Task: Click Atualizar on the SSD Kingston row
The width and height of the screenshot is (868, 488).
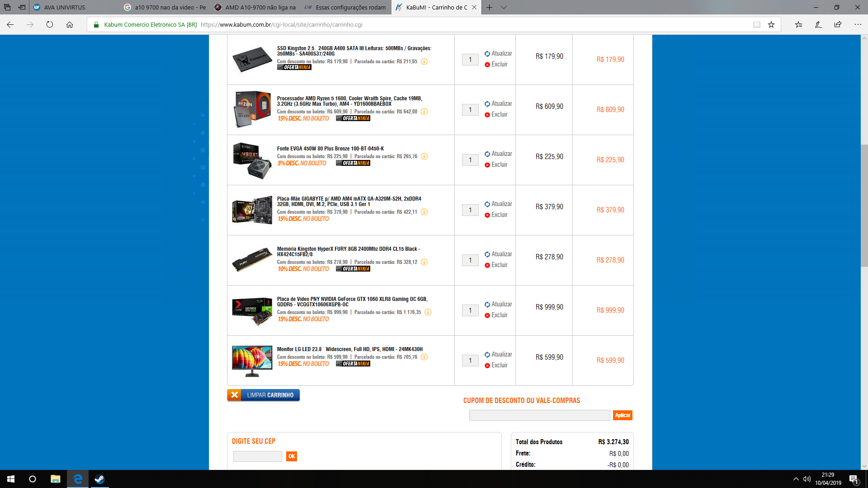Action: [498, 53]
